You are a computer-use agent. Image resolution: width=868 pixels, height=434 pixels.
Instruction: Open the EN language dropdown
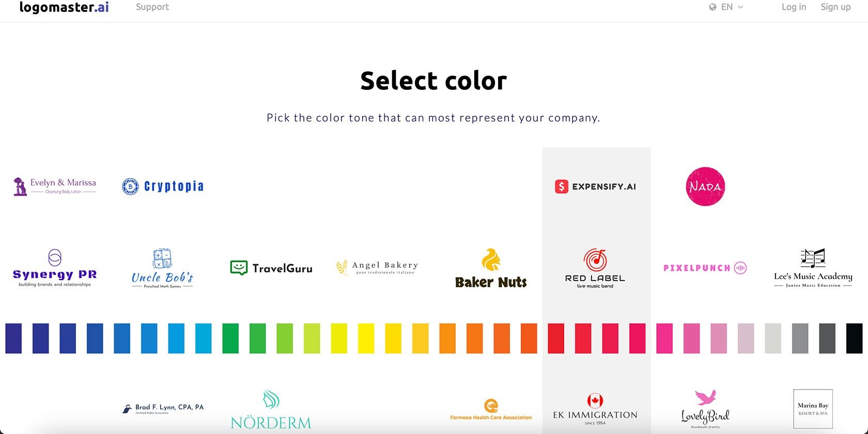pyautogui.click(x=726, y=7)
